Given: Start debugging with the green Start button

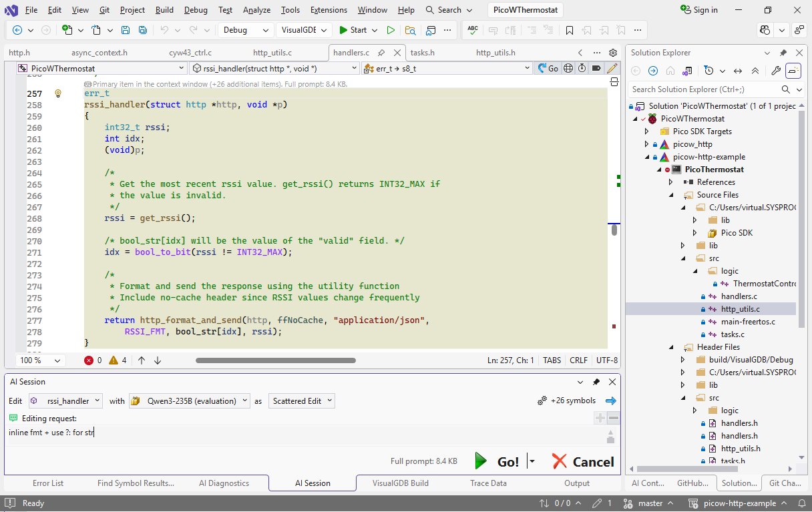Looking at the screenshot, I should [x=353, y=30].
